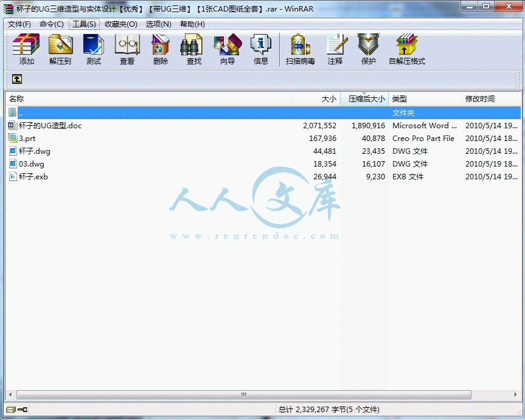This screenshot has height=420, width=525.
Task: Click the WinRAR title bar icon
Action: (9, 9)
